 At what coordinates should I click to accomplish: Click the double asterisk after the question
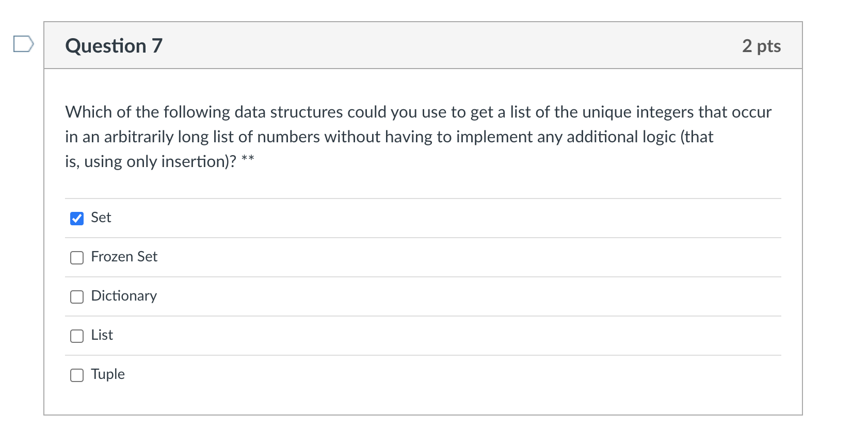tap(248, 157)
